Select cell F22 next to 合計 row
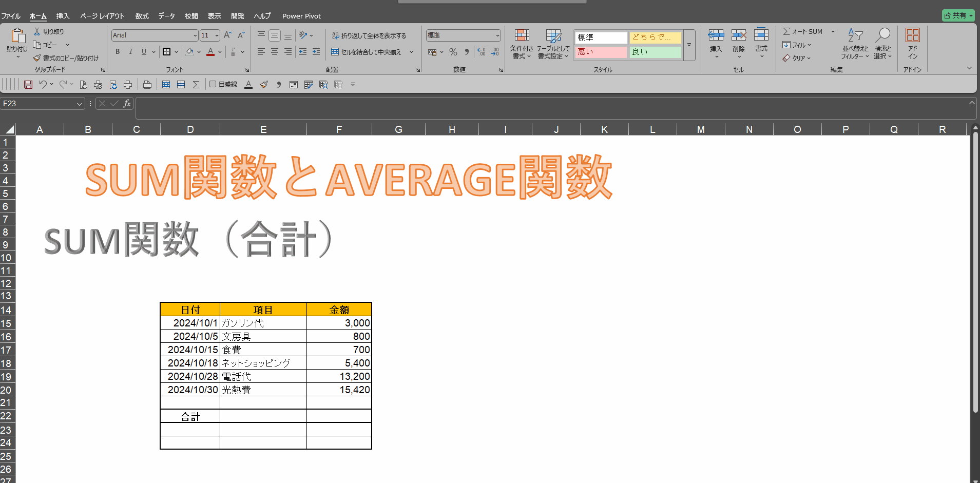980x483 pixels. click(339, 416)
